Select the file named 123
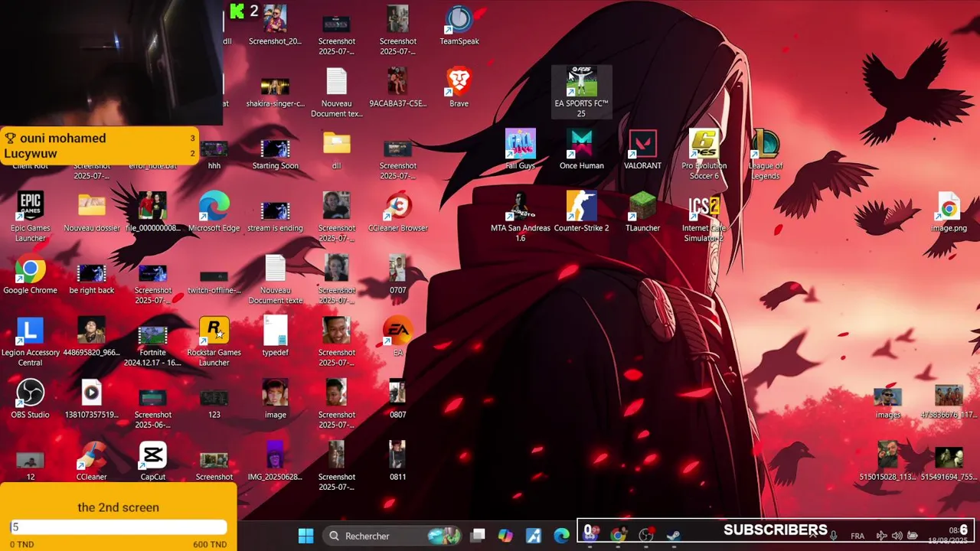Screen dimensions: 980x551 click(214, 403)
